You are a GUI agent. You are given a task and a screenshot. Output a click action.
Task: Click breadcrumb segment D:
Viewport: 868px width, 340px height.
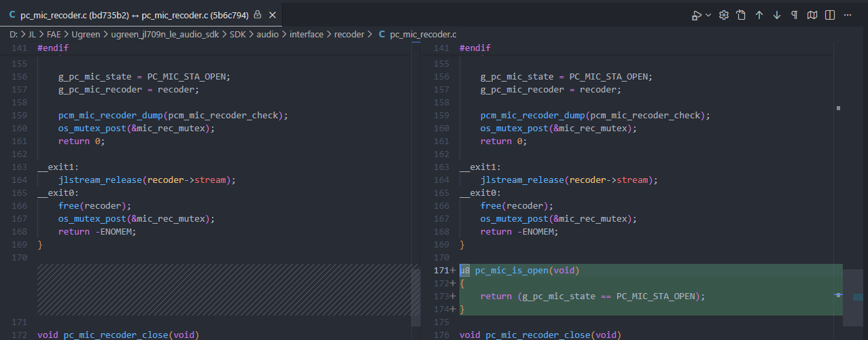[14, 34]
